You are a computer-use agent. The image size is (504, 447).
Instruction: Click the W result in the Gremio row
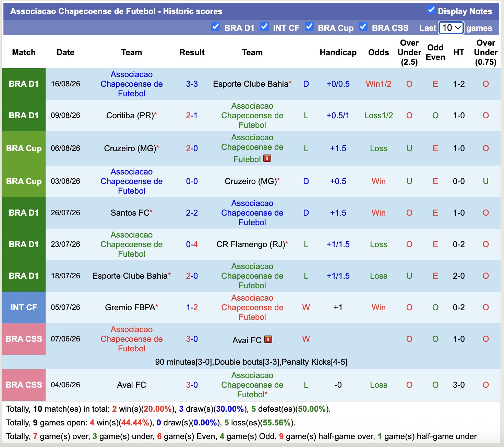click(306, 307)
